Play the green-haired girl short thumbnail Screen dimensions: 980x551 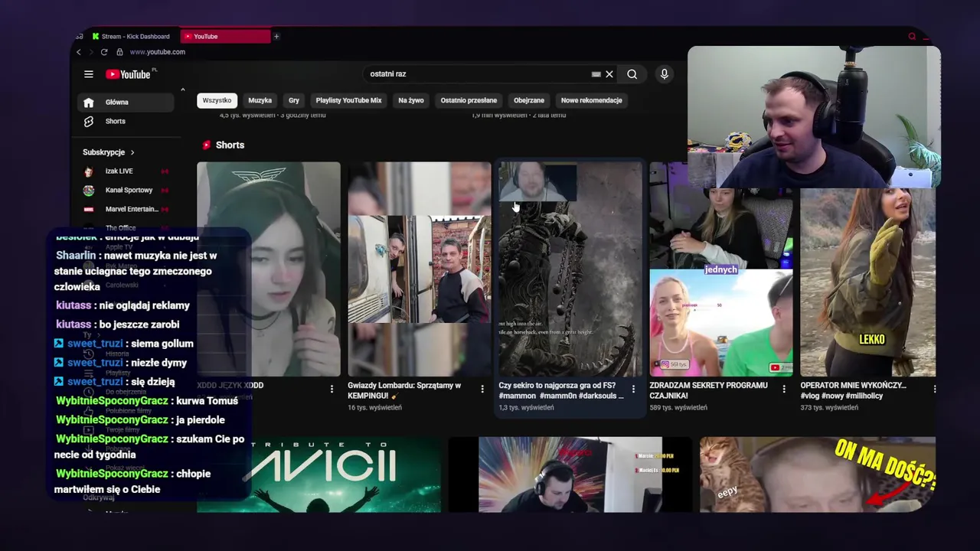(269, 269)
